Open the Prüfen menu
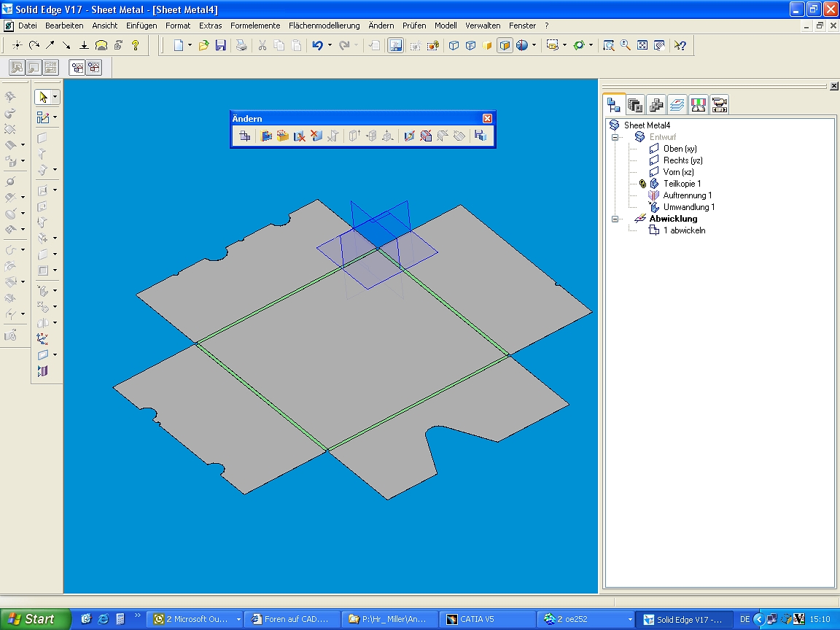 [414, 26]
